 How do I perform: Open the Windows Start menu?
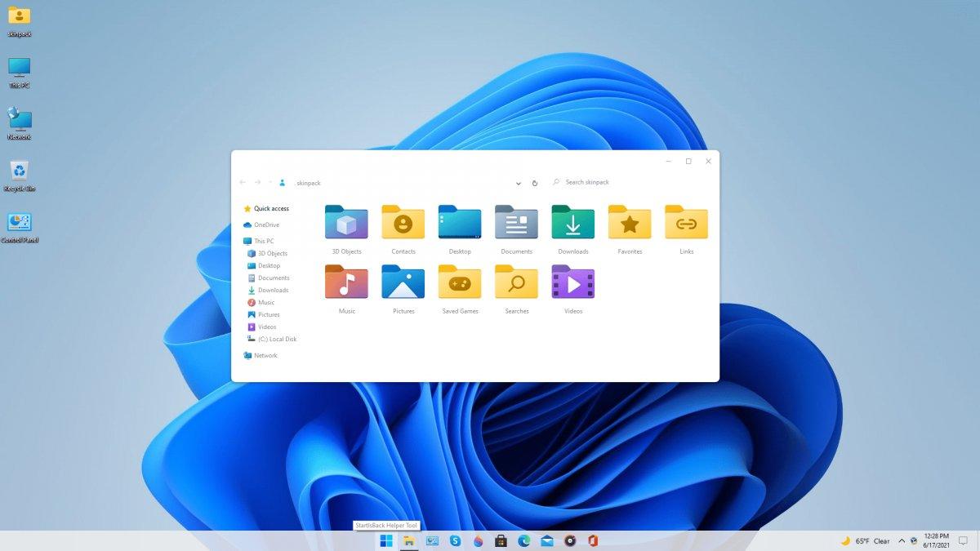pos(385,540)
